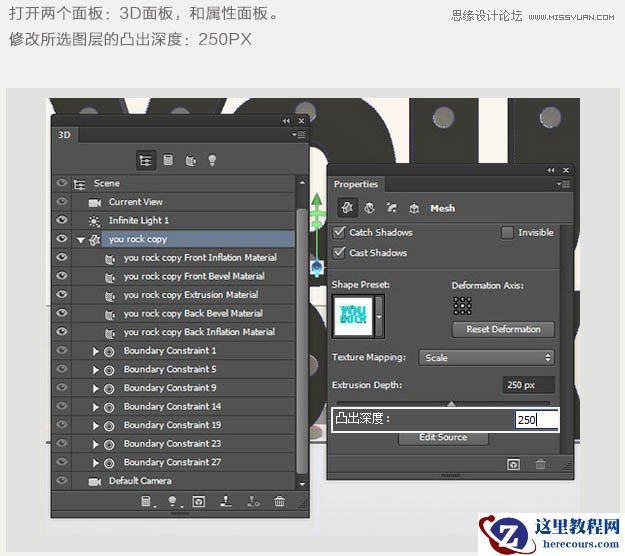The image size is (625, 556).
Task: Toggle eye for Back Bevel Material
Action: click(x=61, y=313)
